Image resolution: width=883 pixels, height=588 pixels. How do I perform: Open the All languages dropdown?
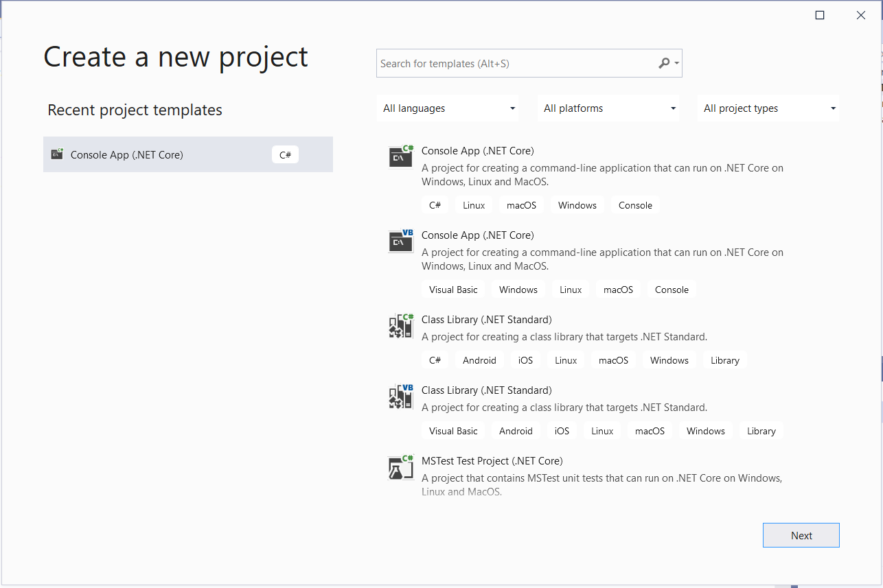click(448, 108)
